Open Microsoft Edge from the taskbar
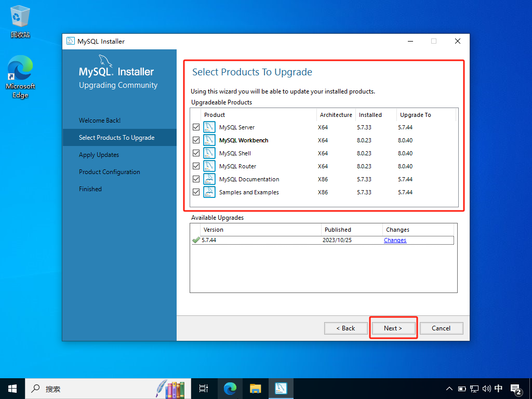532x399 pixels. tap(230, 388)
